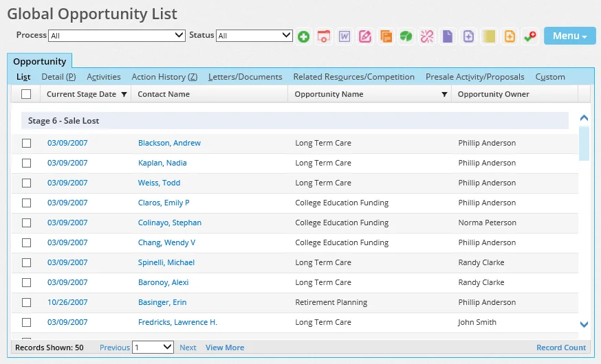Open the Kaplan, Nadia contact link

162,163
